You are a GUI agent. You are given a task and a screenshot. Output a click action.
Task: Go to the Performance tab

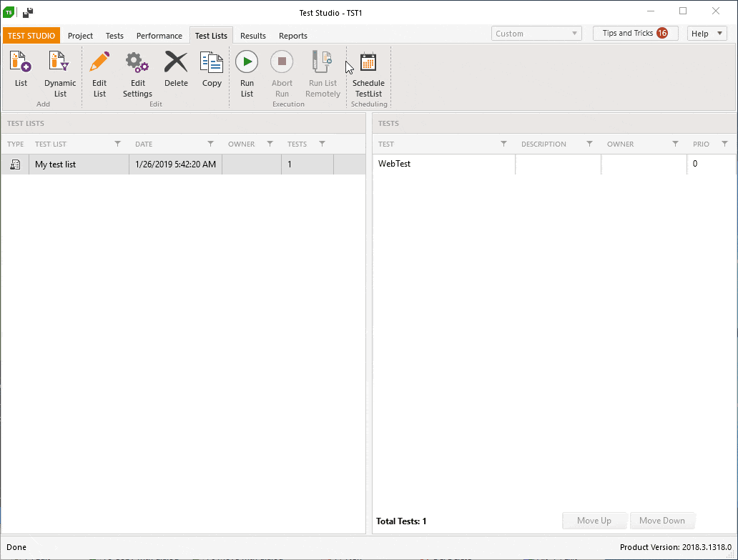pos(159,36)
